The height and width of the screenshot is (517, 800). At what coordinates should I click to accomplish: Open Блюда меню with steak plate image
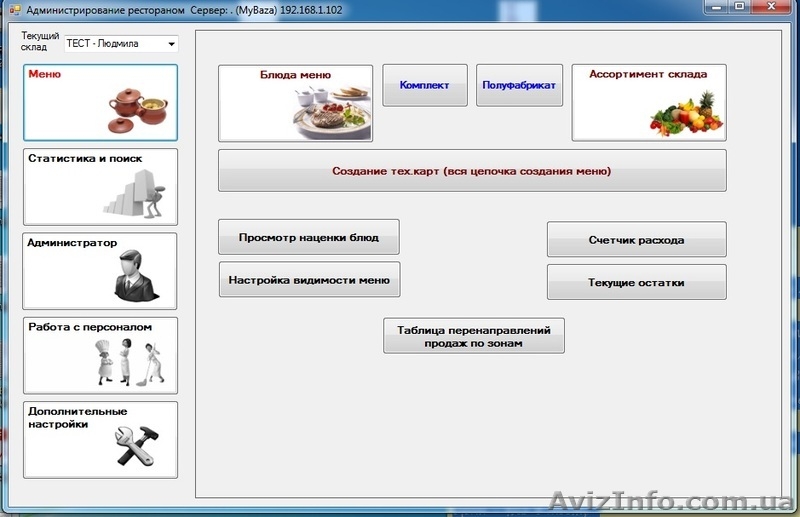click(x=295, y=103)
